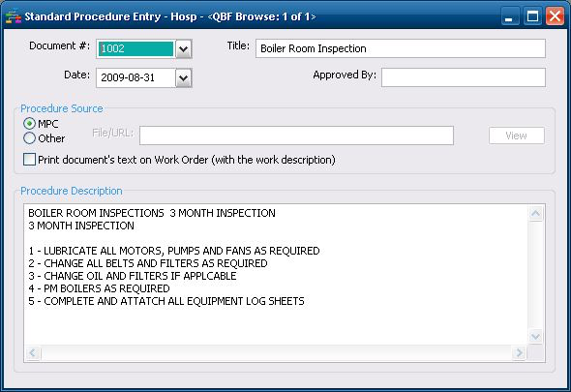Click the second line '3 MONTH INSPECTION'

pos(81,226)
